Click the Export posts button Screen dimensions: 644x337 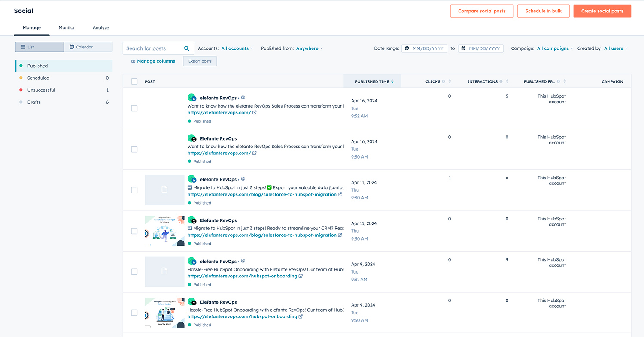point(200,61)
